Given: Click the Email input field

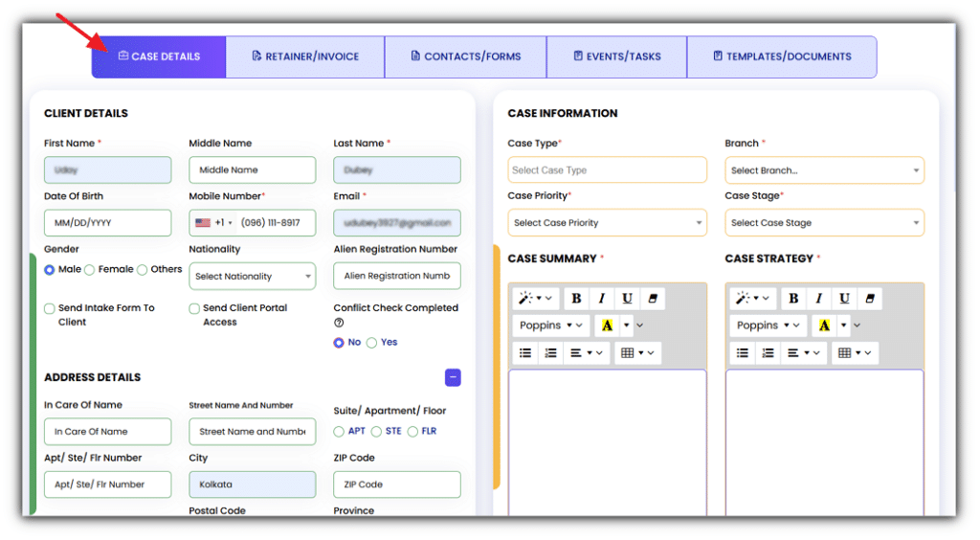Looking at the screenshot, I should coord(397,222).
